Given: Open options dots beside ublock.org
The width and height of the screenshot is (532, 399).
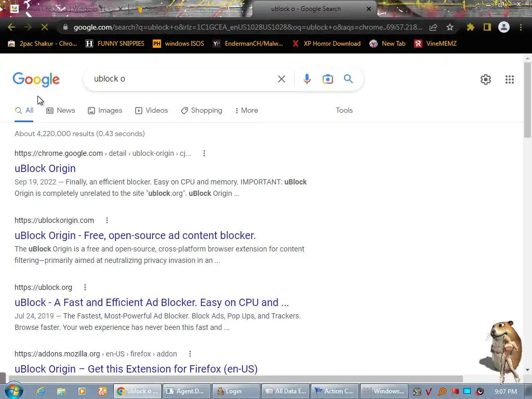Looking at the screenshot, I should click(x=85, y=287).
